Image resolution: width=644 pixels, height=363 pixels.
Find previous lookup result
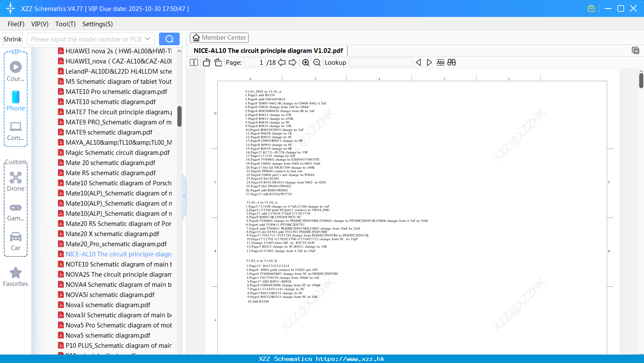[x=418, y=63]
